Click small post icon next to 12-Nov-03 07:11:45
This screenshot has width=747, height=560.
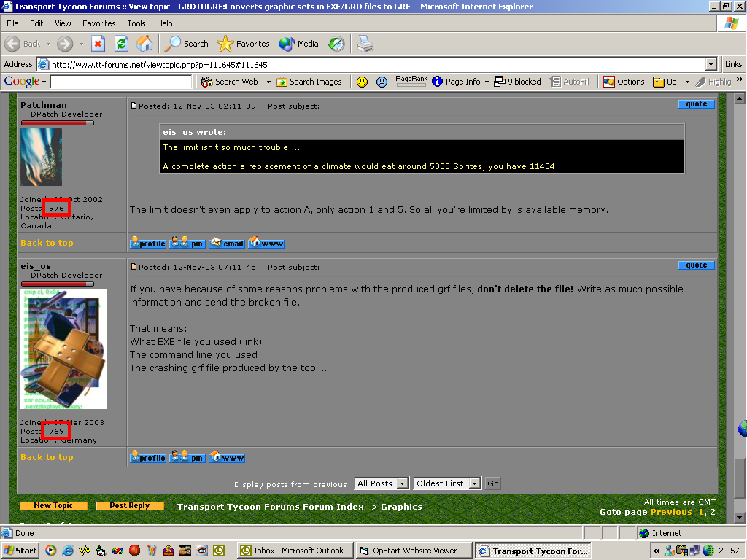pos(134,267)
